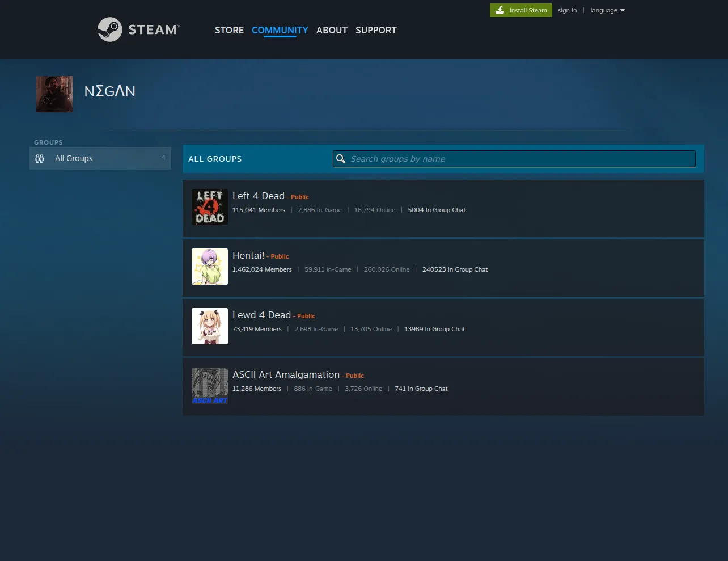Open the ASCII Art Amalgamation group avatar
The width and height of the screenshot is (728, 561).
coord(210,386)
